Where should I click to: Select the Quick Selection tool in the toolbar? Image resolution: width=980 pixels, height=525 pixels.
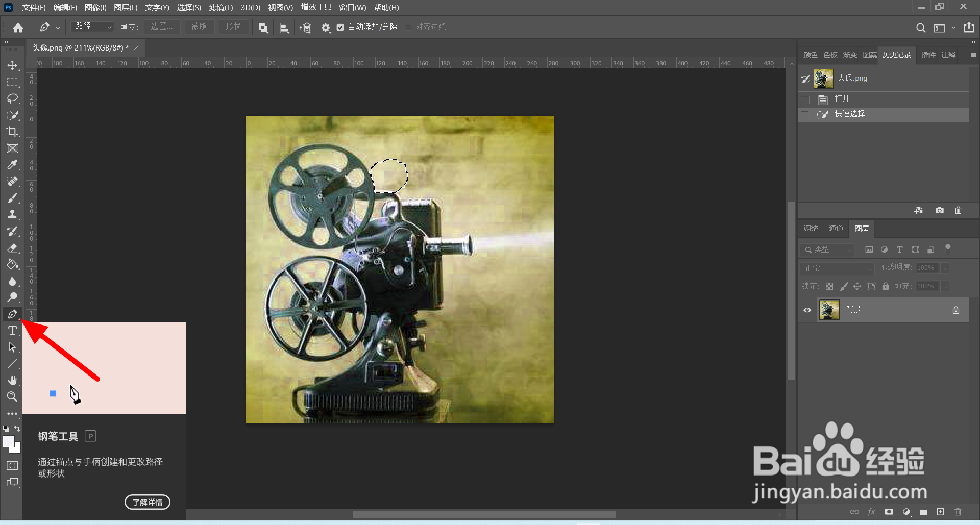[12, 115]
